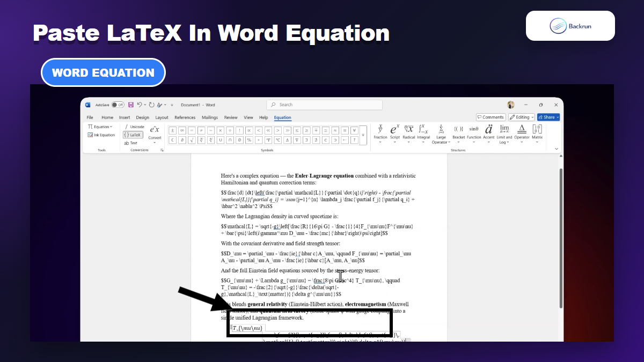Insert the degrees Celsius symbol
This screenshot has height=362, width=644.
278,140
